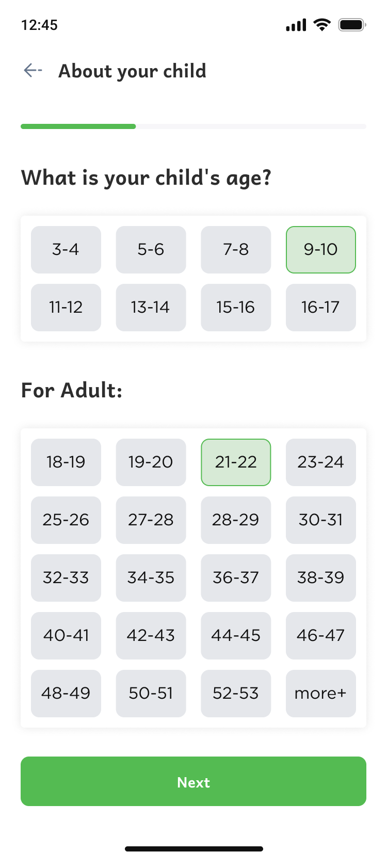
Task: Deselect the highlighted 9-10 age option
Action: (x=321, y=250)
